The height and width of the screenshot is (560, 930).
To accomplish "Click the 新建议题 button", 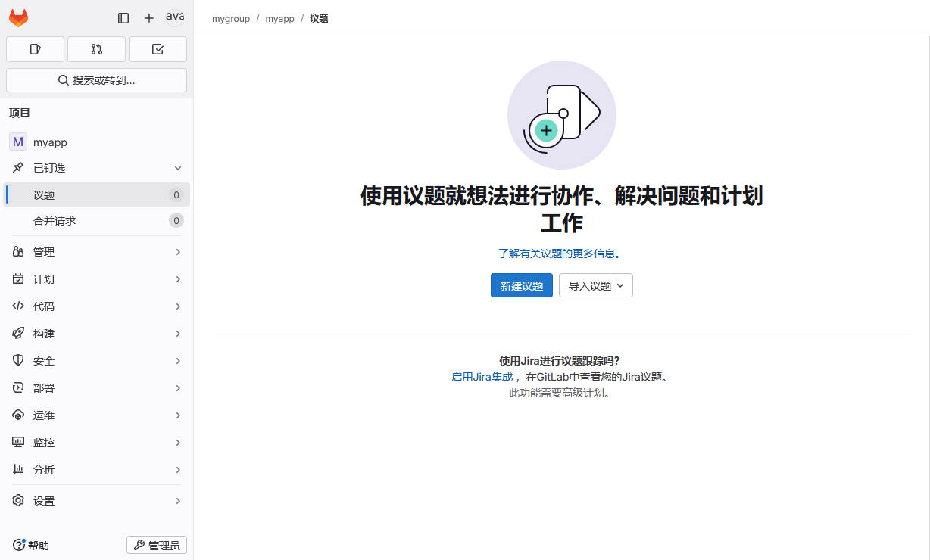I will pyautogui.click(x=521, y=285).
